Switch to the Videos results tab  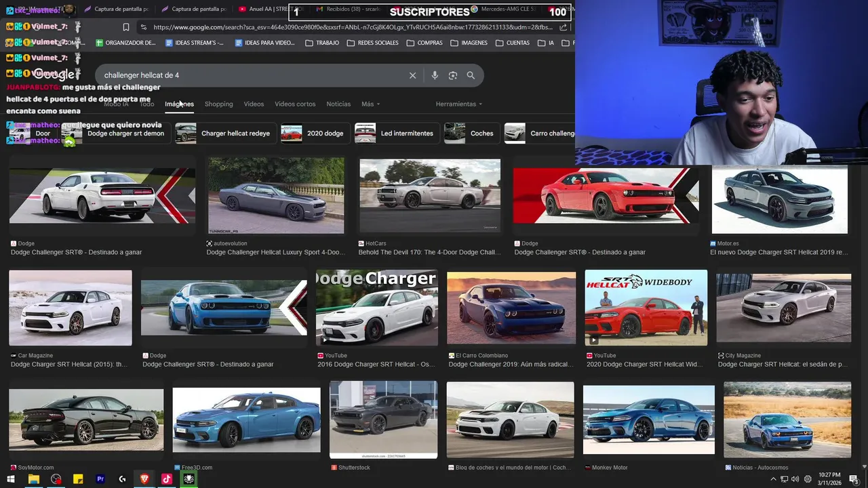[254, 104]
